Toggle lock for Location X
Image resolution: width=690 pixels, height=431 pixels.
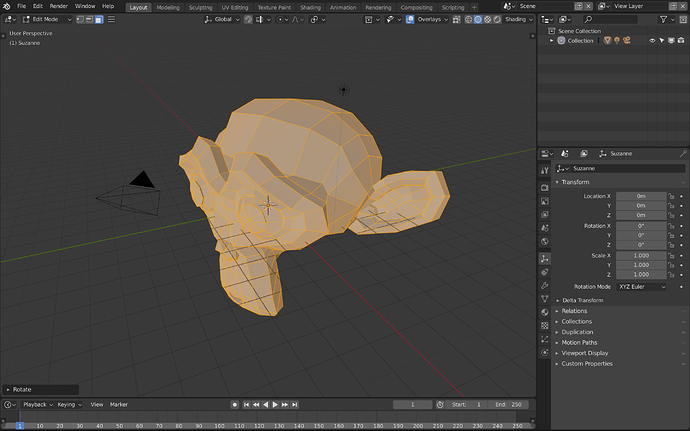[x=672, y=196]
